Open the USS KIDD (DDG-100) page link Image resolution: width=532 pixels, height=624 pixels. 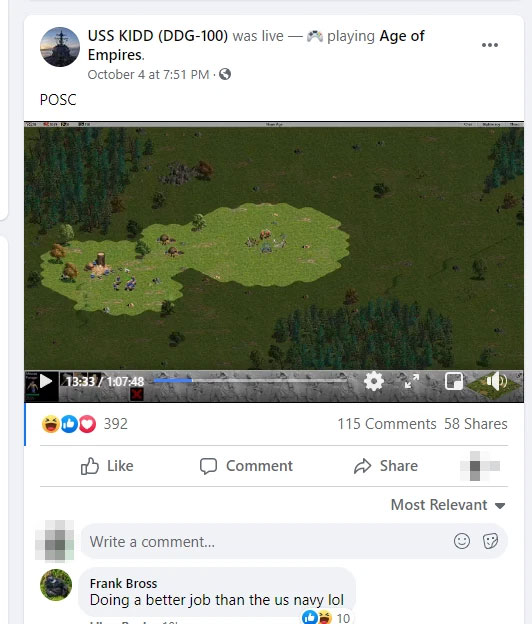point(158,36)
